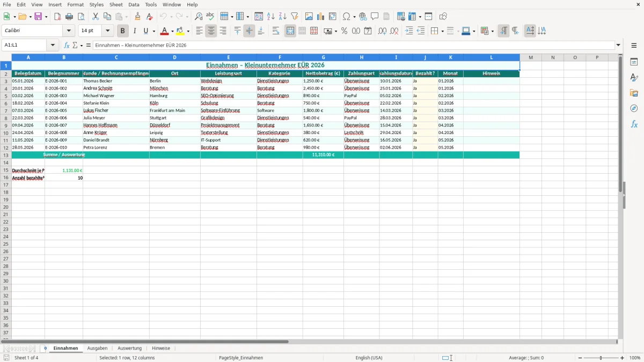Image resolution: width=644 pixels, height=362 pixels.
Task: Open the Font Color dropdown arrow
Action: click(x=172, y=31)
